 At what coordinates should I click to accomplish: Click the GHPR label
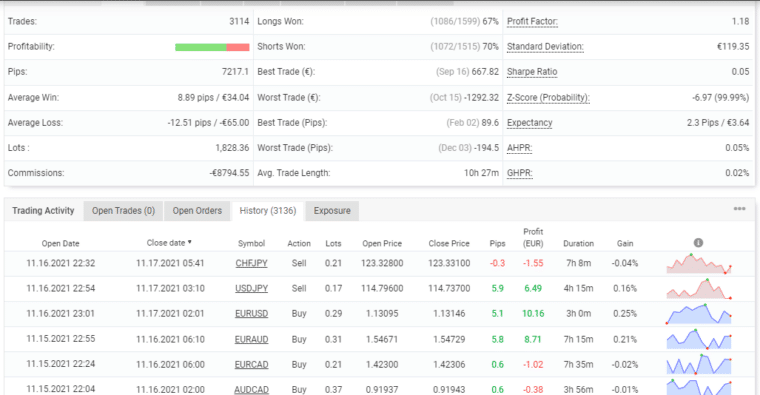click(x=520, y=173)
